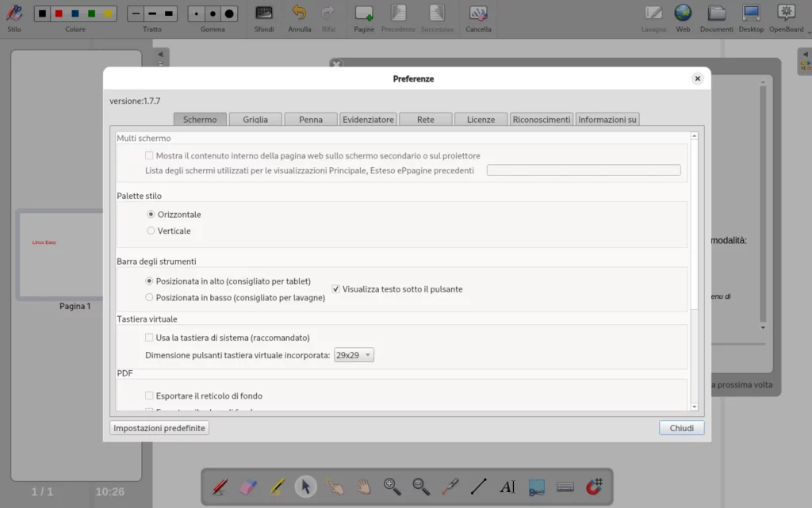Select the laser pointer tool
This screenshot has height=508, width=812.
coord(450,487)
